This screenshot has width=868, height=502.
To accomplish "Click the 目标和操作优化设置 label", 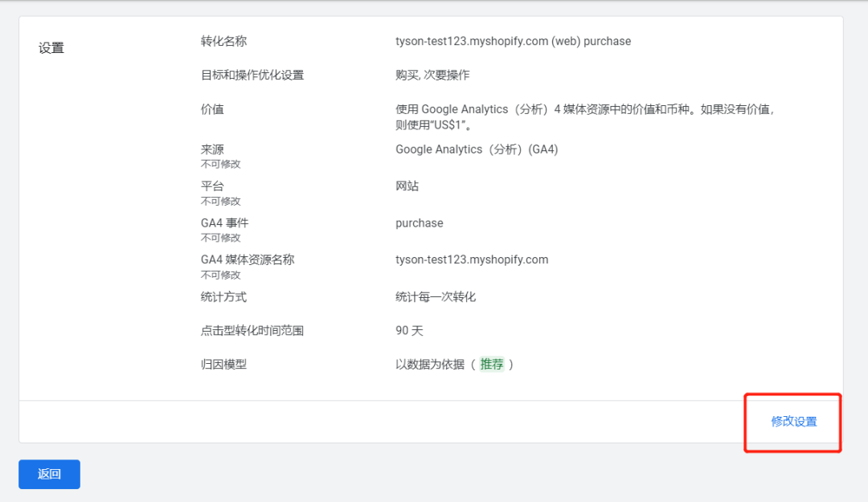I will [x=252, y=76].
